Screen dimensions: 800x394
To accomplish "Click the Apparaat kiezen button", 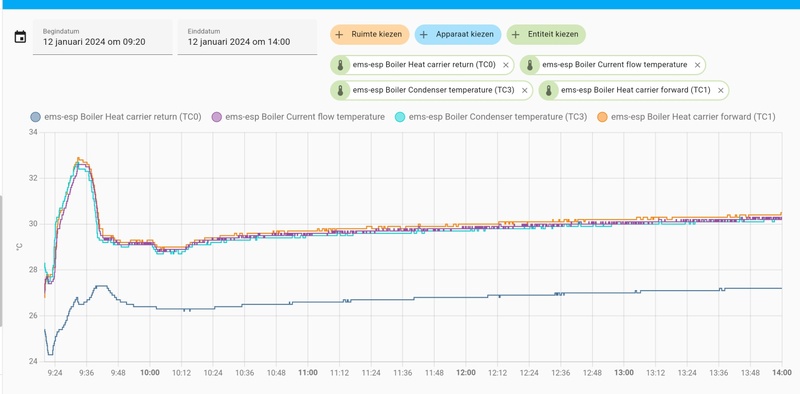I will (x=458, y=35).
